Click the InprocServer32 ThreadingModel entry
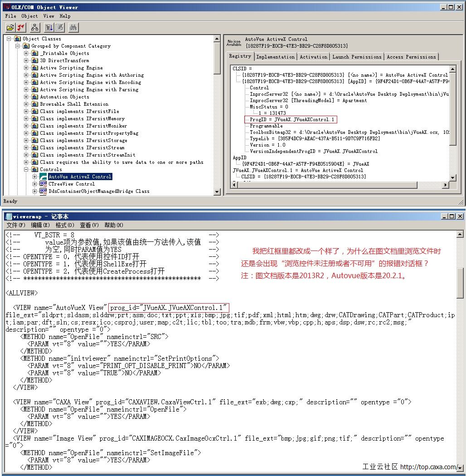Image resolution: width=466 pixels, height=476 pixels. click(x=308, y=100)
